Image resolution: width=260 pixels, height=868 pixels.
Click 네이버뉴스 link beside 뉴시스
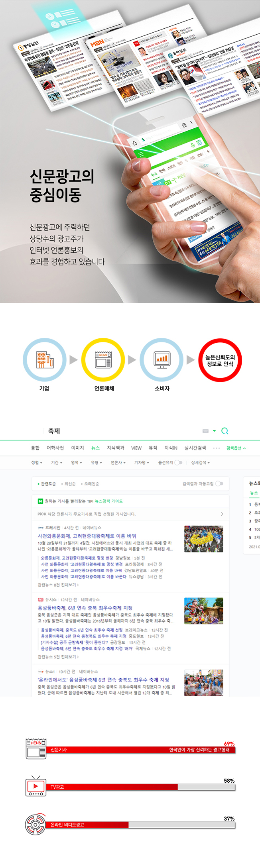pyautogui.click(x=91, y=600)
